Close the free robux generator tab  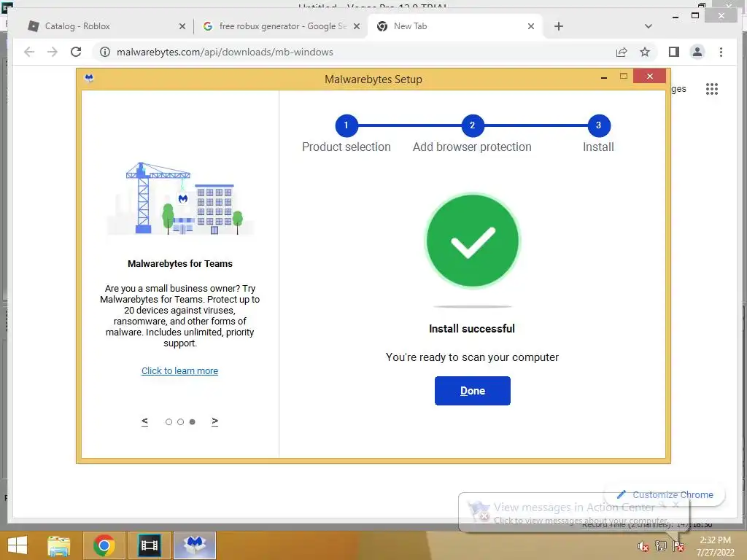pyautogui.click(x=356, y=26)
